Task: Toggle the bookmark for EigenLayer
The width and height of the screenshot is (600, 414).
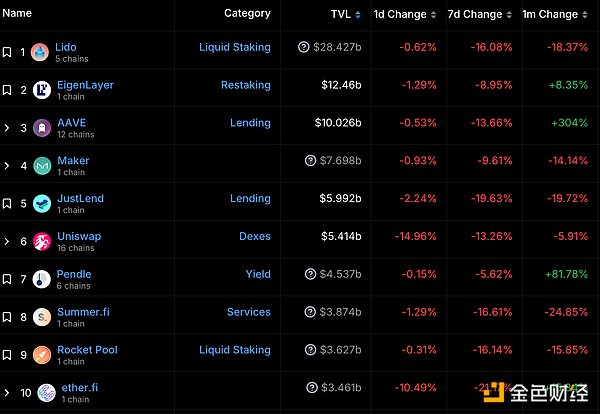Action: coord(7,90)
